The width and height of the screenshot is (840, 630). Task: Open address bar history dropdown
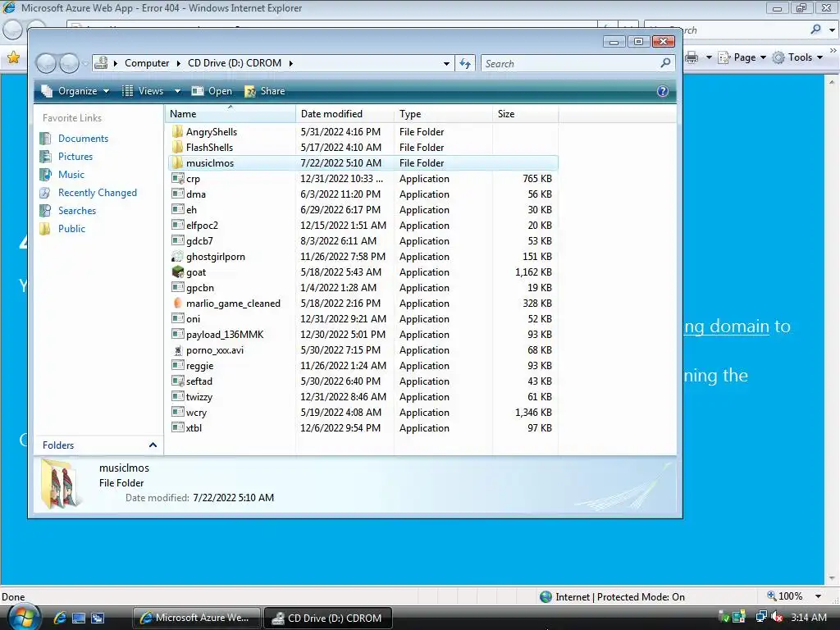446,64
